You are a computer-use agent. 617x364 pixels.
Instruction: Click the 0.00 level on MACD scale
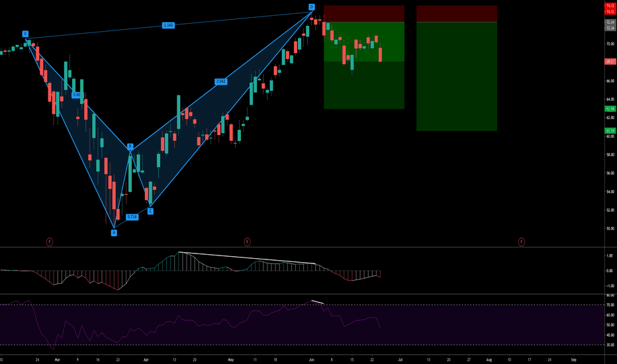[x=610, y=271]
